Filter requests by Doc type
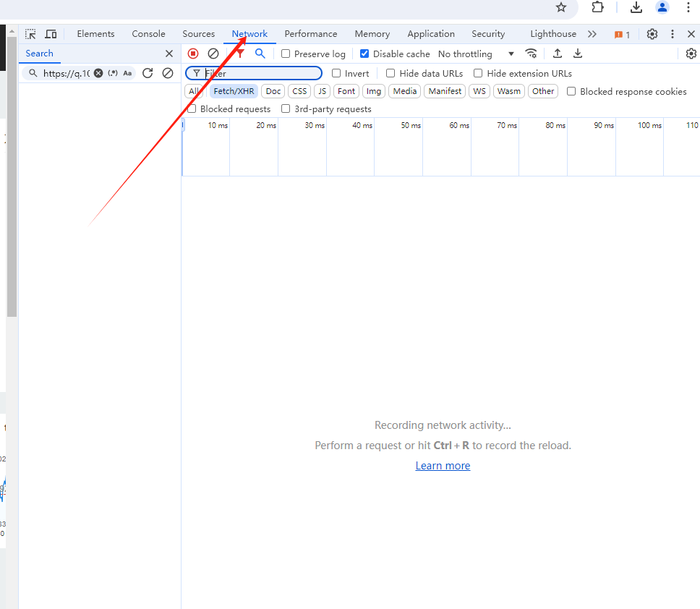700x609 pixels. tap(273, 91)
